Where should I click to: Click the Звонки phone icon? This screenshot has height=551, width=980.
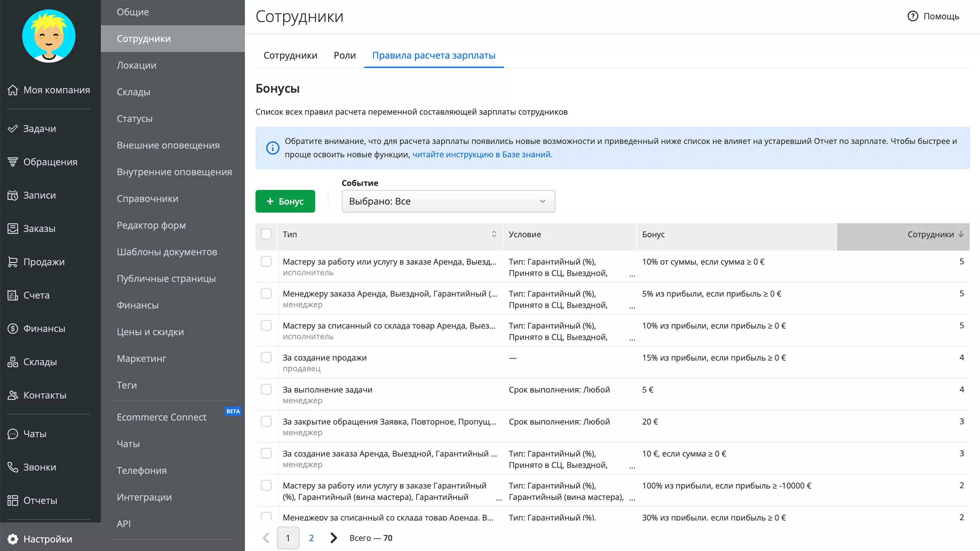[x=13, y=467]
